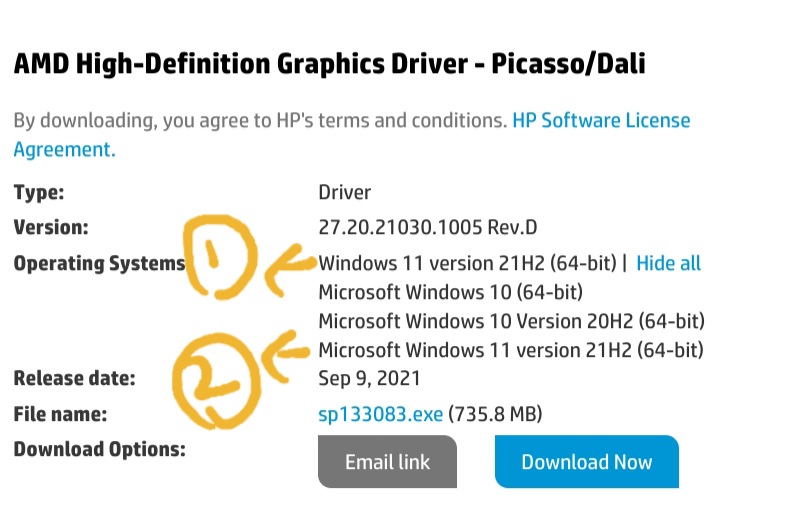Click the sp133083.exe file link

[380, 414]
